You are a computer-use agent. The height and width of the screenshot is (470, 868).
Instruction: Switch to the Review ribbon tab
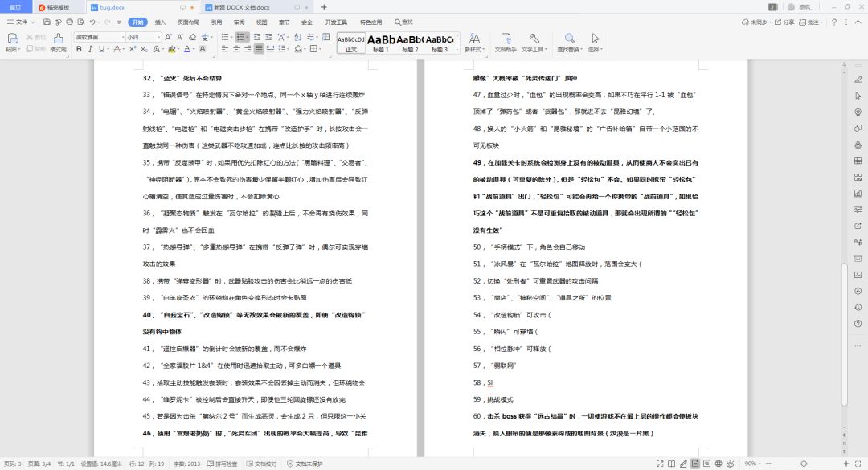point(240,22)
